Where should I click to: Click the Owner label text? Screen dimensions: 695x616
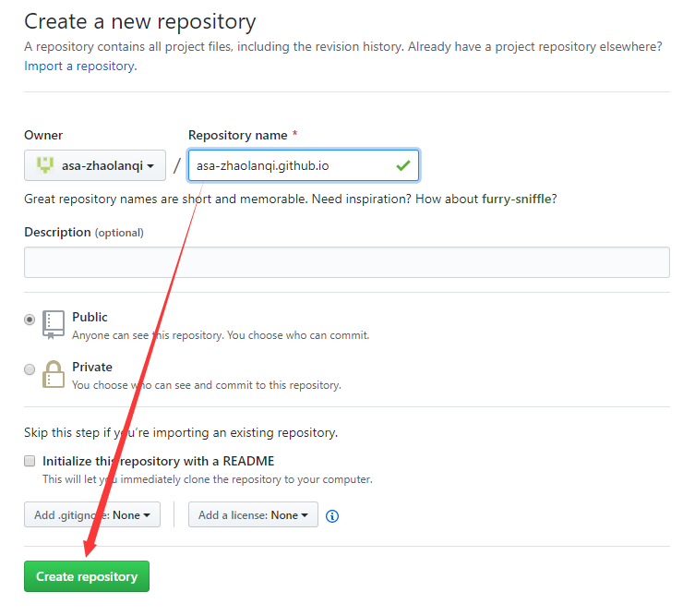tap(43, 135)
